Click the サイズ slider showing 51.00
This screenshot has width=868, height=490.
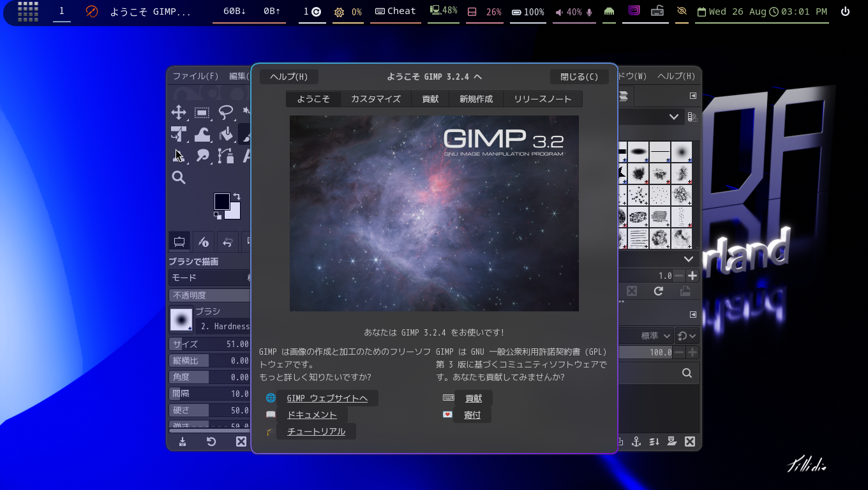coord(210,344)
